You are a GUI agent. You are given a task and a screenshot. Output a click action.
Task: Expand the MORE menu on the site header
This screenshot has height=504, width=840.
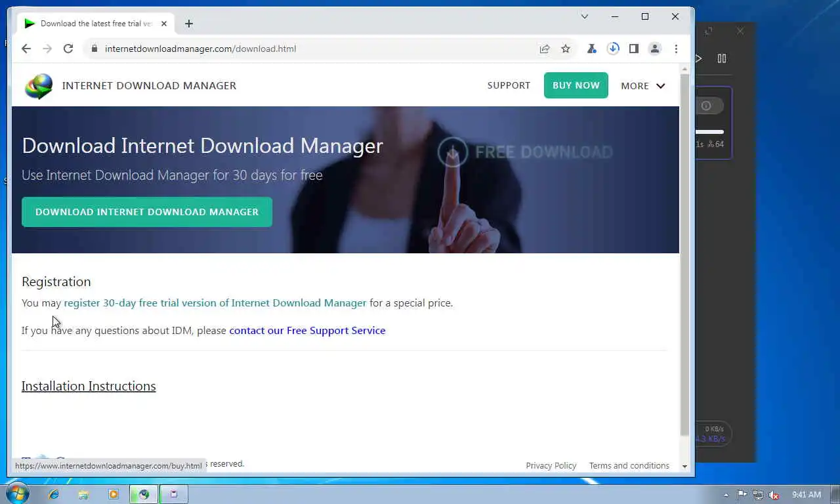643,86
